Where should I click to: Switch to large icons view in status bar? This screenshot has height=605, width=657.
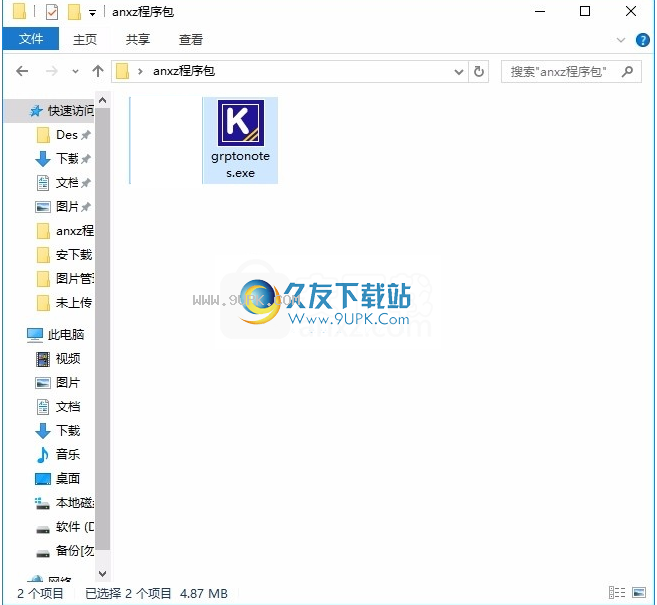point(639,593)
